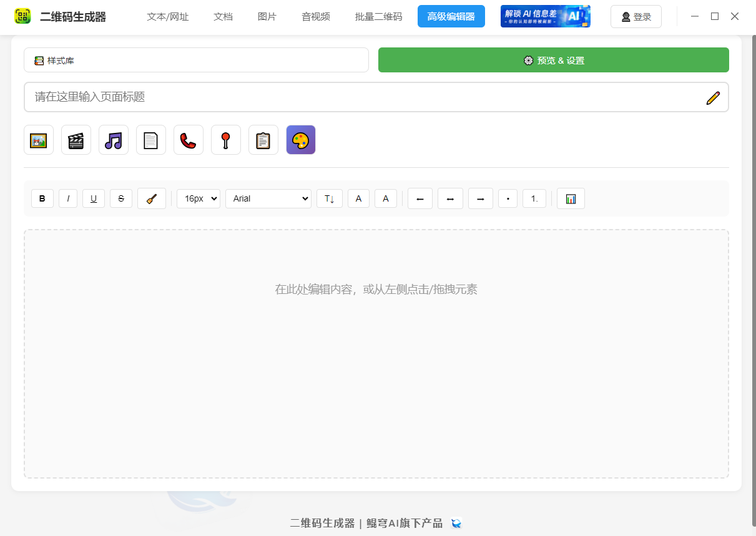756x536 pixels.
Task: Click the 预览 & 设置 button
Action: click(553, 60)
